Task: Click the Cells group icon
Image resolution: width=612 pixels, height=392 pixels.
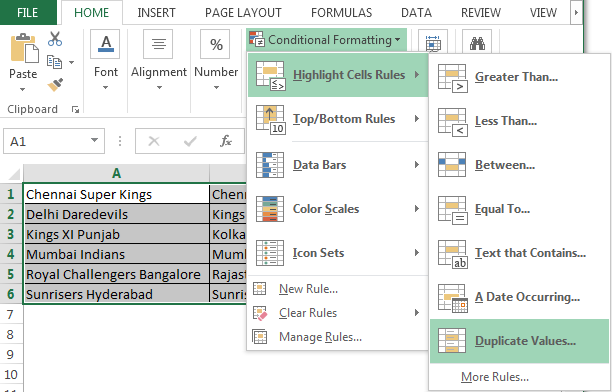Action: pyautogui.click(x=433, y=43)
